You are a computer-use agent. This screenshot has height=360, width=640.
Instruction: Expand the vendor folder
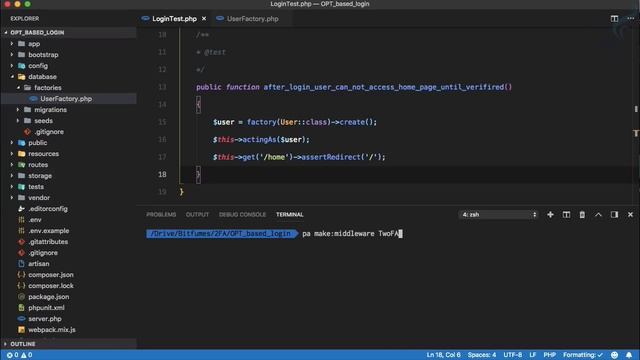[x=39, y=198]
